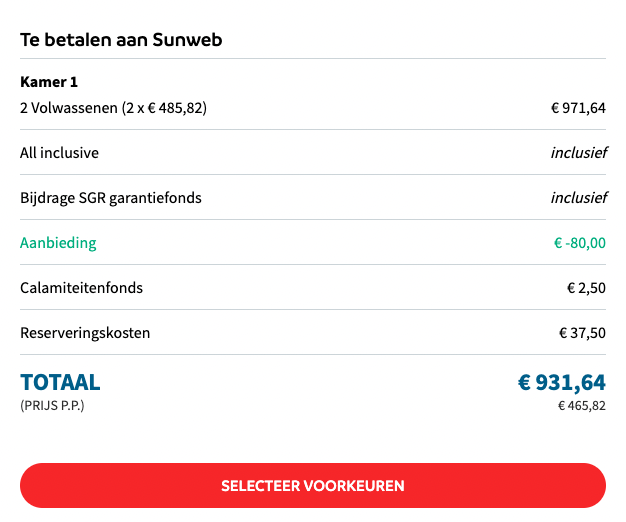Click the All inclusive row label

point(59,153)
